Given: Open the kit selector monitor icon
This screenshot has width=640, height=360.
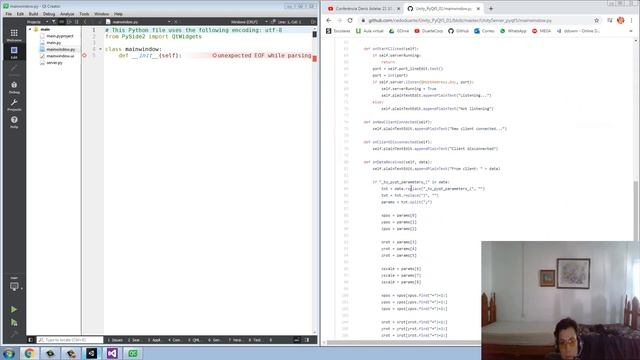Looking at the screenshot, I should pos(14,286).
